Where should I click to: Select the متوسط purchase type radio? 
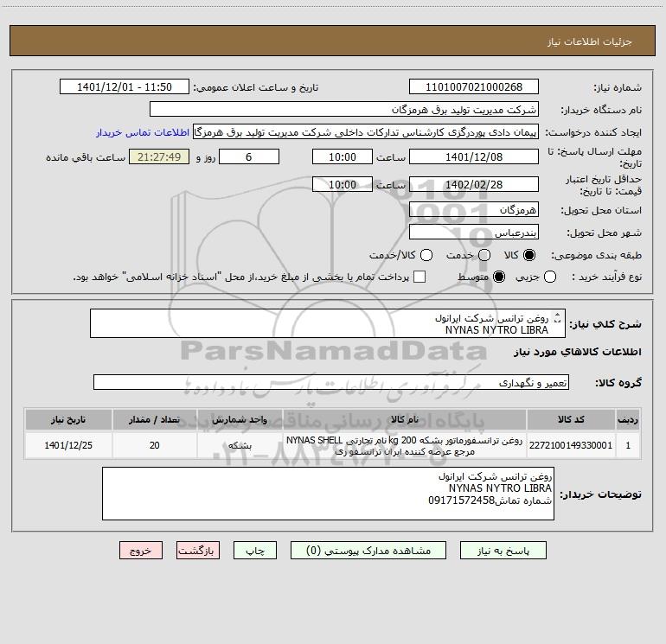pyautogui.click(x=499, y=277)
